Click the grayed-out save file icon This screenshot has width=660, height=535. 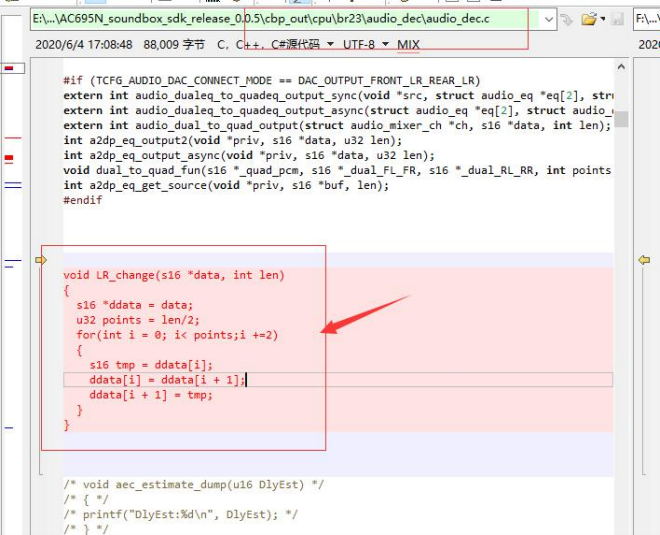click(617, 19)
